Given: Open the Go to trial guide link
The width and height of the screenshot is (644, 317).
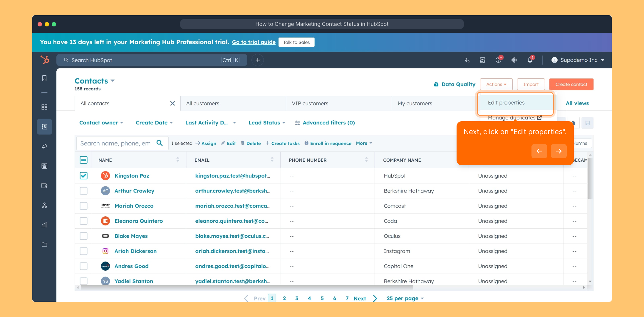Looking at the screenshot, I should (x=254, y=42).
